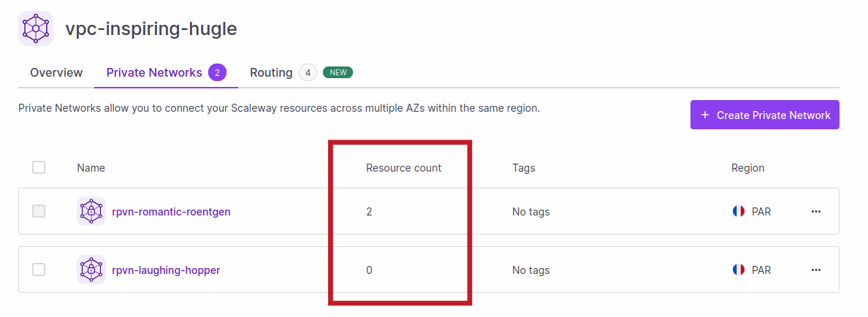The height and width of the screenshot is (317, 868).
Task: Click French flag in rpvn-laughing-hopper row
Action: pyautogui.click(x=739, y=270)
